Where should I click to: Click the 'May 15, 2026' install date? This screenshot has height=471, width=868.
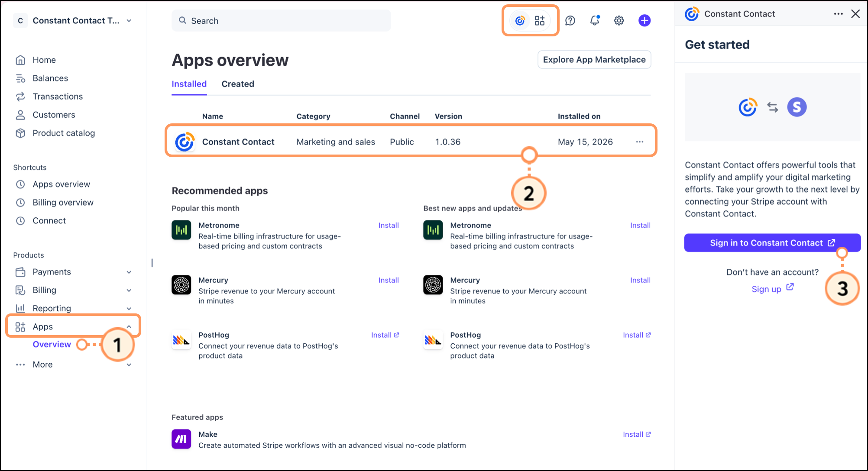pos(585,142)
